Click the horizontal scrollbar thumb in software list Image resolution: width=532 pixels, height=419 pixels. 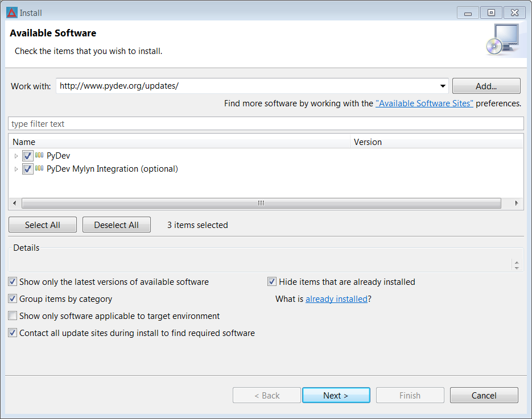261,203
